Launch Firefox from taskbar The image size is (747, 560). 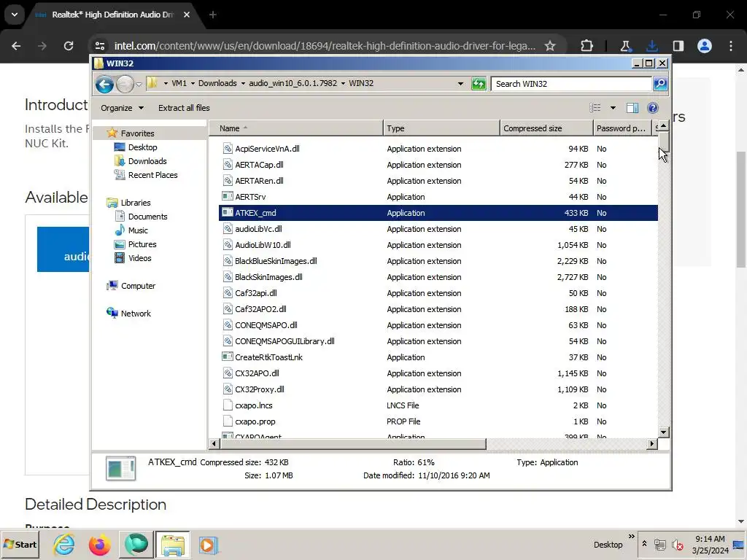(99, 545)
